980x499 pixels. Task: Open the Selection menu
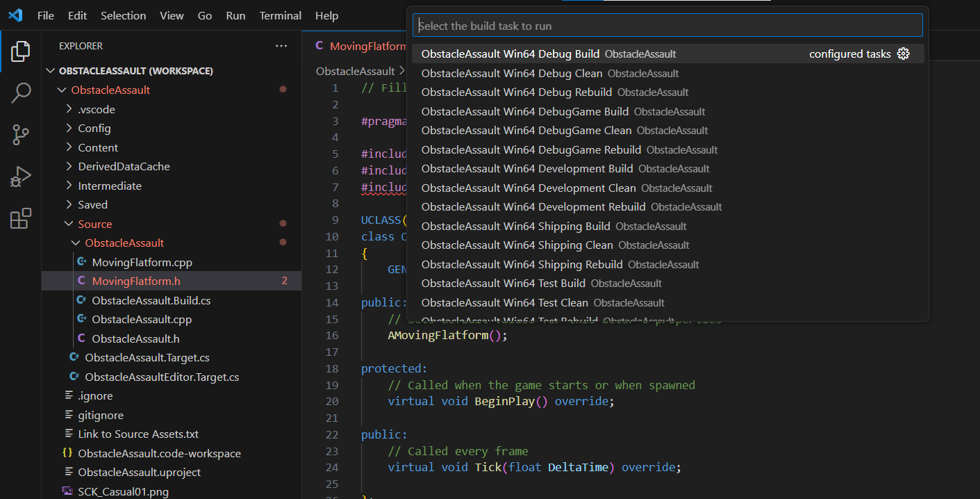pyautogui.click(x=124, y=15)
